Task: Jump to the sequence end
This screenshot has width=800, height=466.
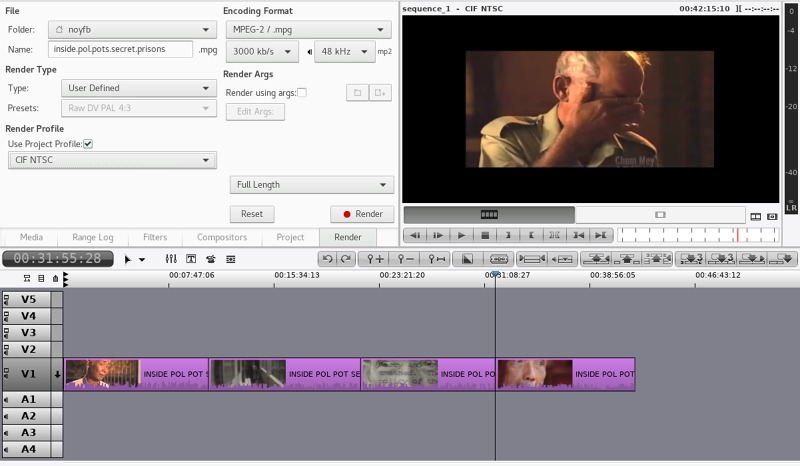Action: coord(600,235)
